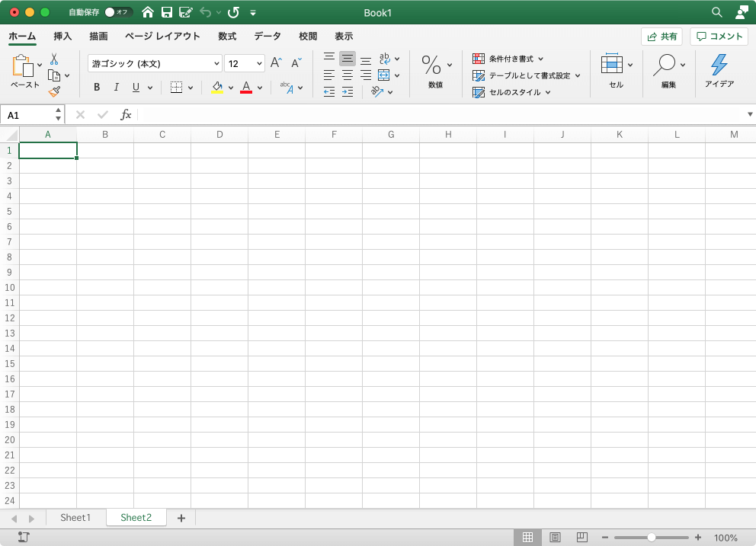The height and width of the screenshot is (546, 756).
Task: Click the Home icon in title bar
Action: 148,12
